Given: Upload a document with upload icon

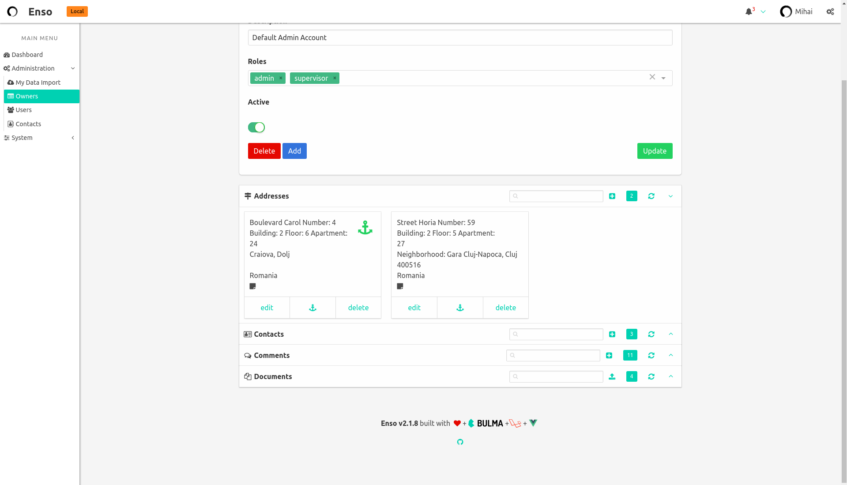Looking at the screenshot, I should (x=612, y=376).
